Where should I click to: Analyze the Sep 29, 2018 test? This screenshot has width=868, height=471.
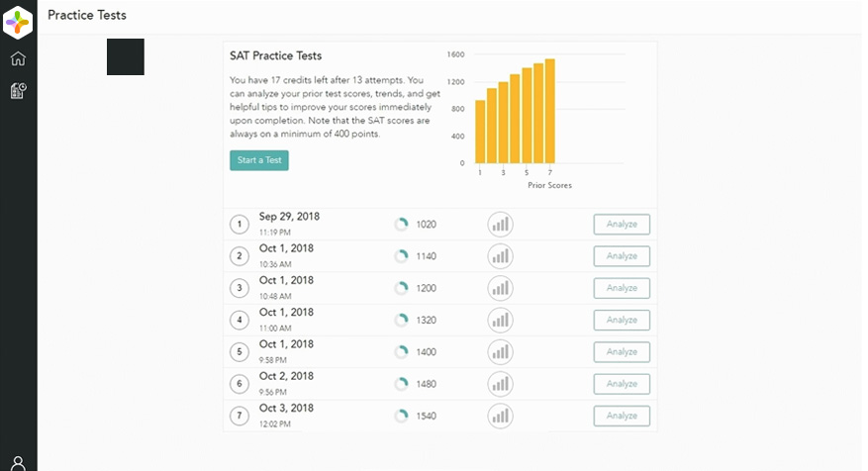point(622,225)
